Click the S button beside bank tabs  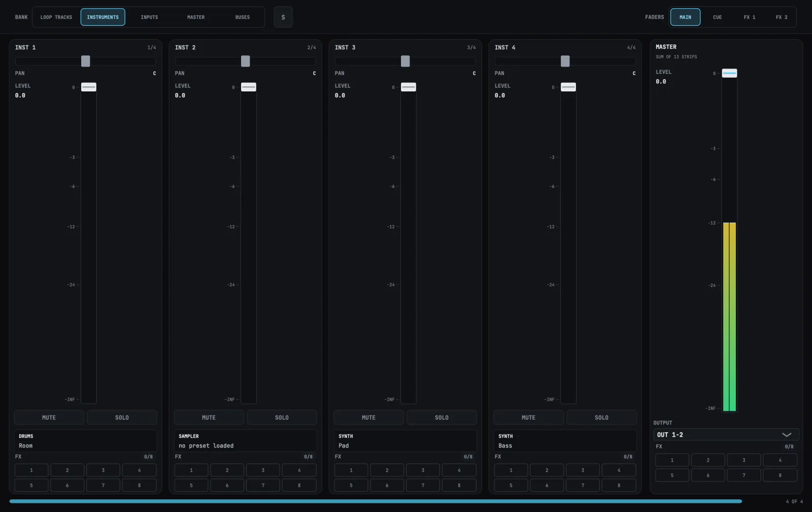click(283, 17)
